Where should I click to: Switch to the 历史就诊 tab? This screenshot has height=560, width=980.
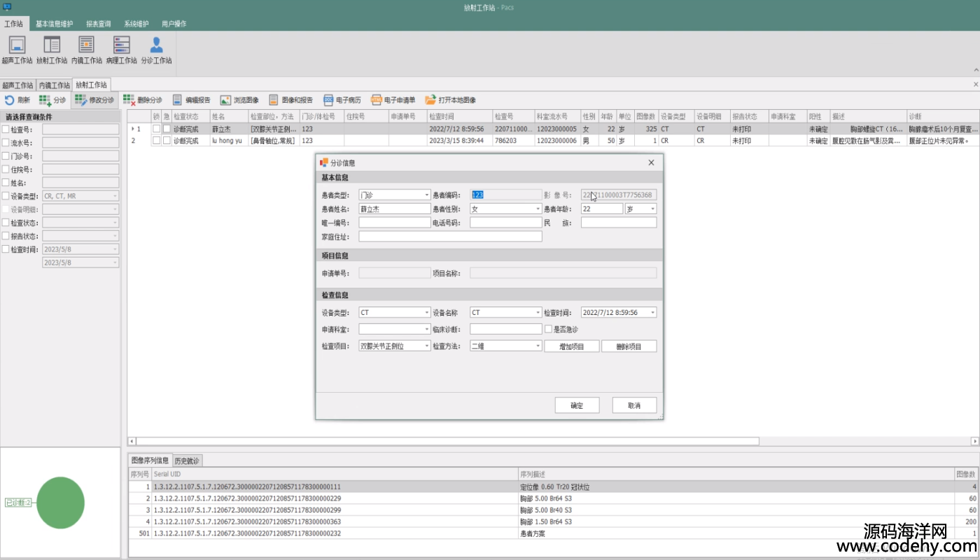point(187,461)
